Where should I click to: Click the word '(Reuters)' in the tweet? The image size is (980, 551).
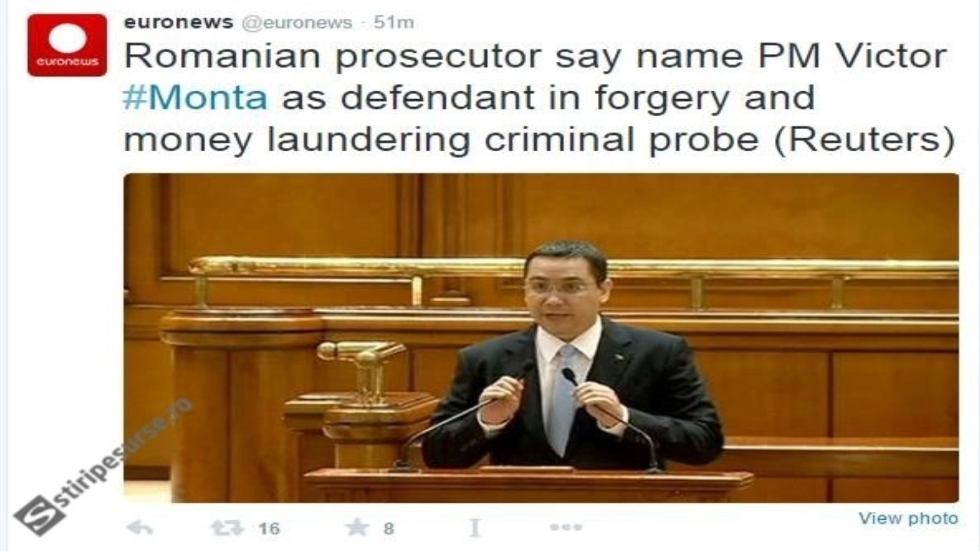tap(864, 140)
